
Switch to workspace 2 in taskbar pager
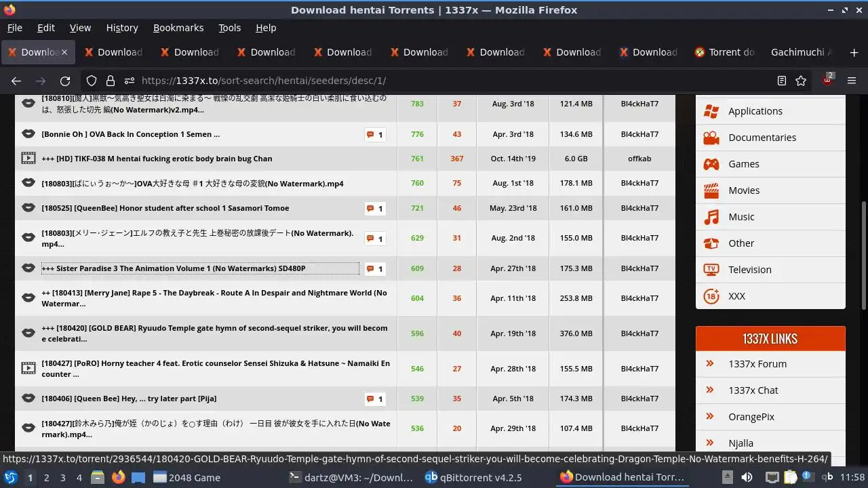(x=46, y=478)
